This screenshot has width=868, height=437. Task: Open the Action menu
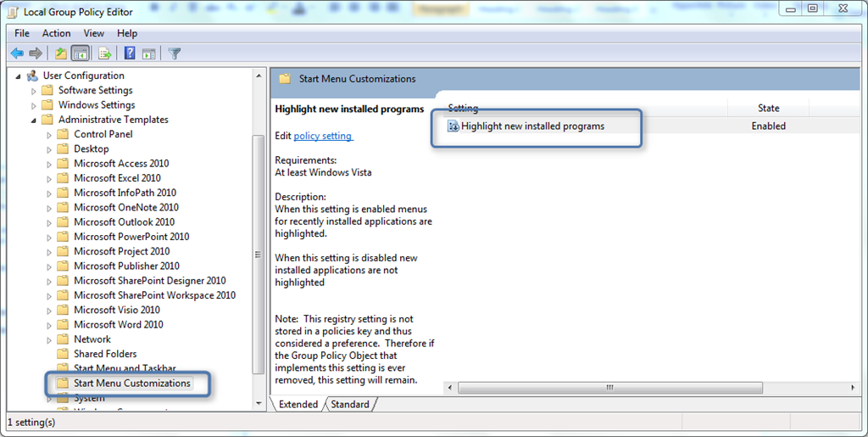(57, 33)
